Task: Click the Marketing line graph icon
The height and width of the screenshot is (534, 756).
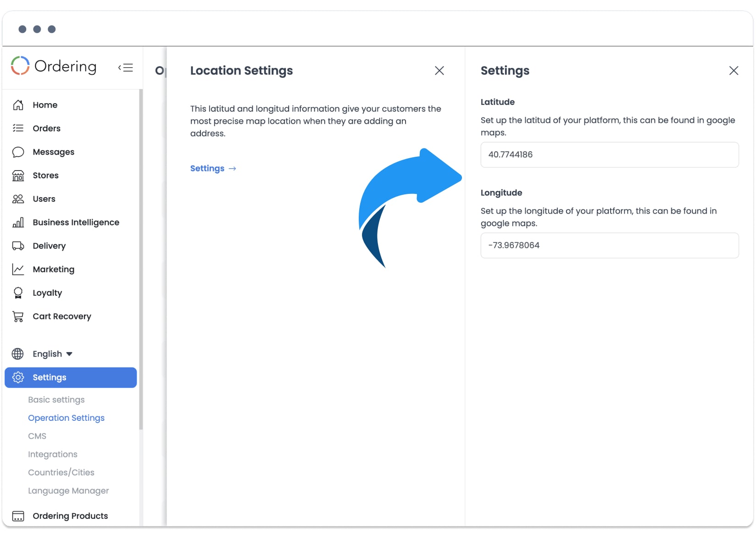Action: tap(18, 270)
